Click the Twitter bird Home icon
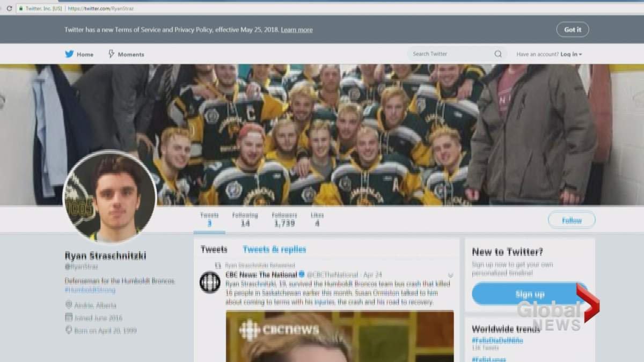This screenshot has height=362, width=644. [69, 54]
